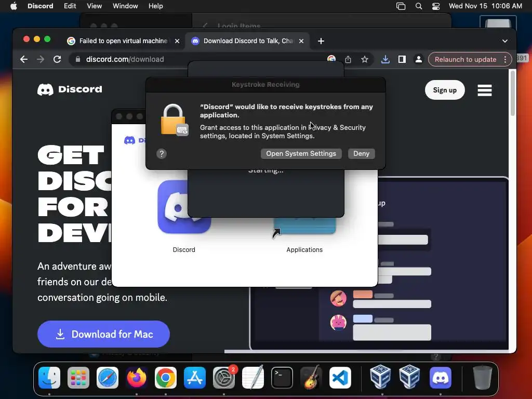
Task: Open App Store from the Dock
Action: coord(195,378)
